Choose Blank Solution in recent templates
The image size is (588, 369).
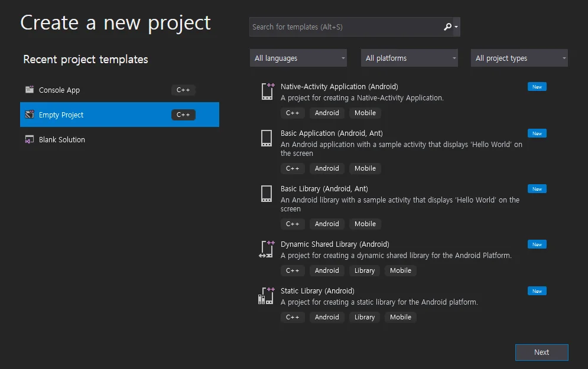[119, 139]
